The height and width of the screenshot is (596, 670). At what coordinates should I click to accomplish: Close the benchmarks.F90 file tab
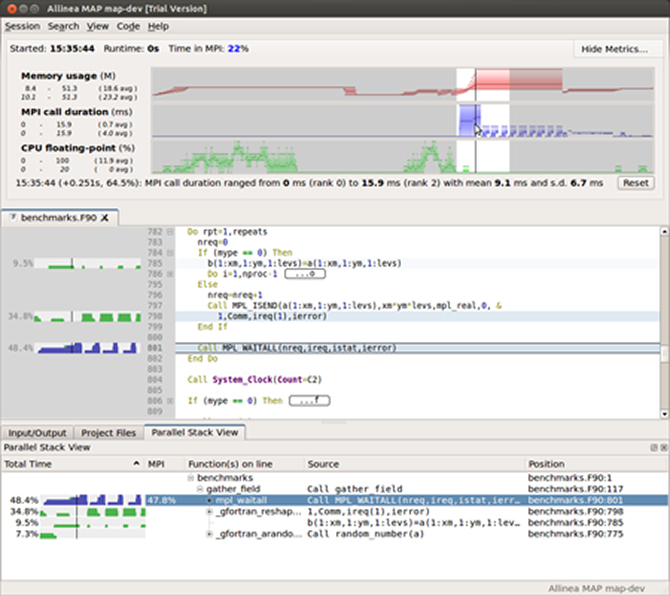coord(103,217)
